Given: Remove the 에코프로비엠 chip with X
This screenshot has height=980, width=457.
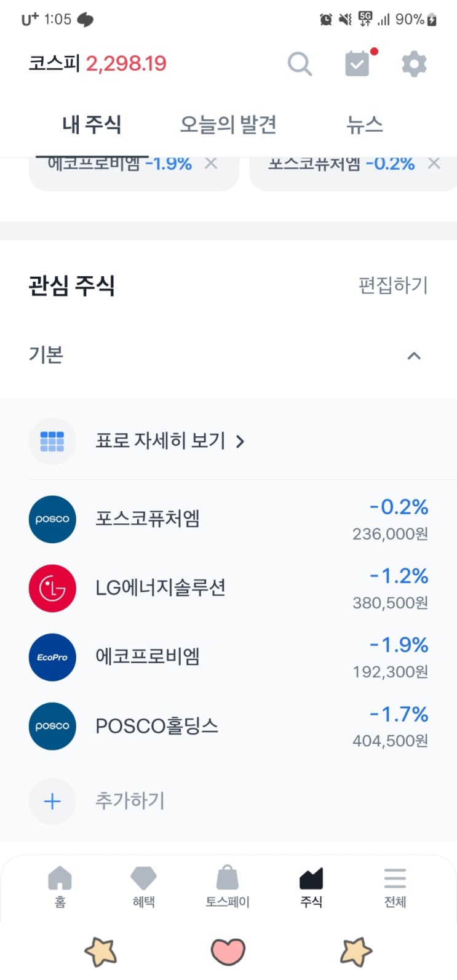Looking at the screenshot, I should pos(211,164).
